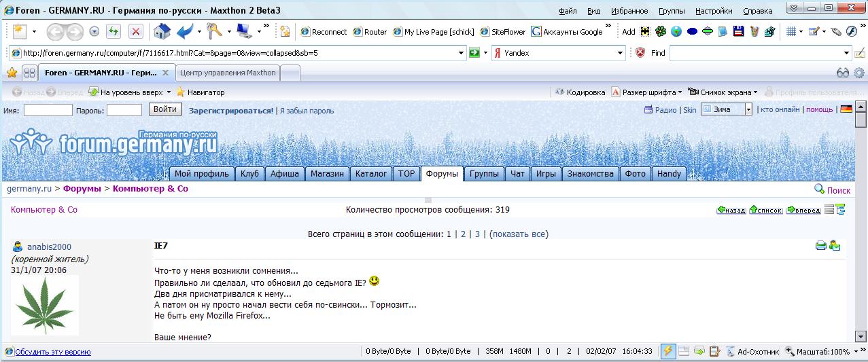Screen dimensions: 868x362
Task: Open the Масштаб:100% zoom dropdown
Action: [x=822, y=352]
